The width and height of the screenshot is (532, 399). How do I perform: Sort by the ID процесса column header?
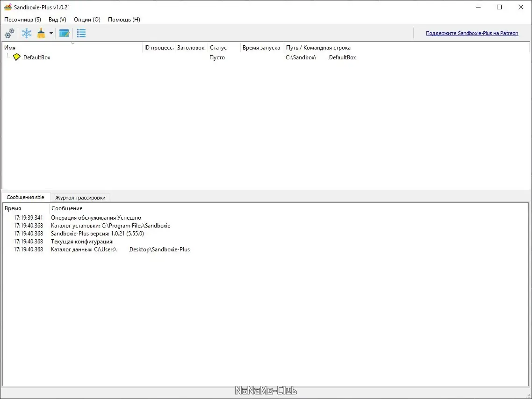pos(158,48)
